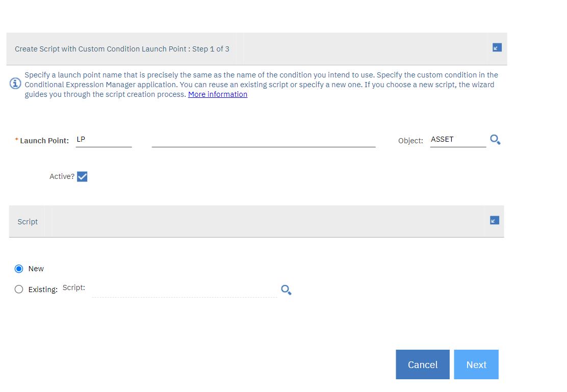This screenshot has width=567, height=392.
Task: Open the More information link
Action: point(217,94)
